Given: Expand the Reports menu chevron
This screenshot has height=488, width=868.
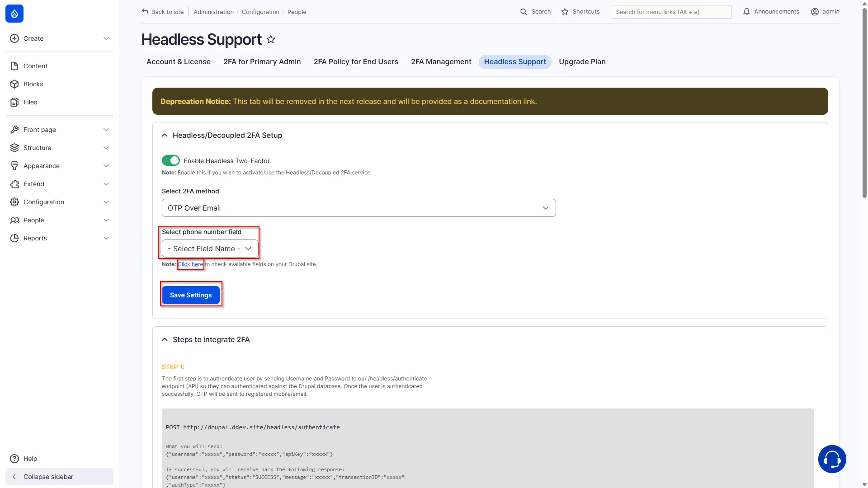Looking at the screenshot, I should click(x=106, y=238).
